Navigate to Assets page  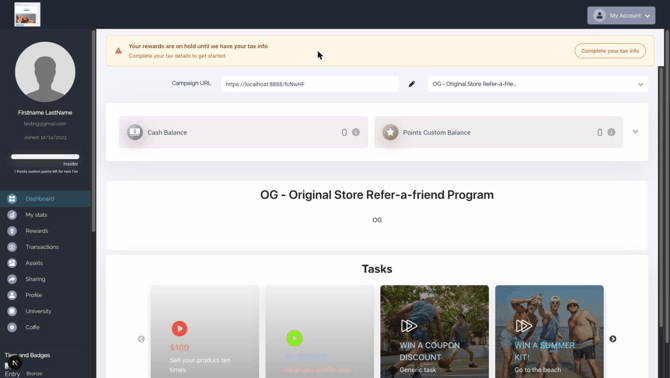click(45, 263)
